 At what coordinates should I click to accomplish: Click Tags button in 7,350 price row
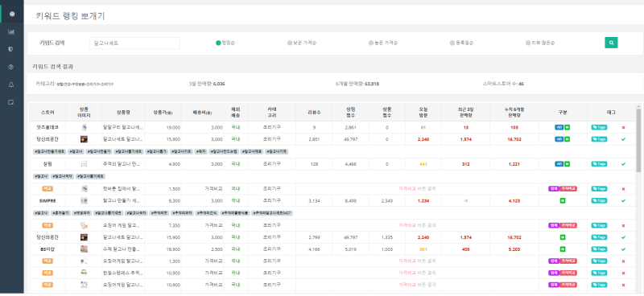[x=599, y=225]
